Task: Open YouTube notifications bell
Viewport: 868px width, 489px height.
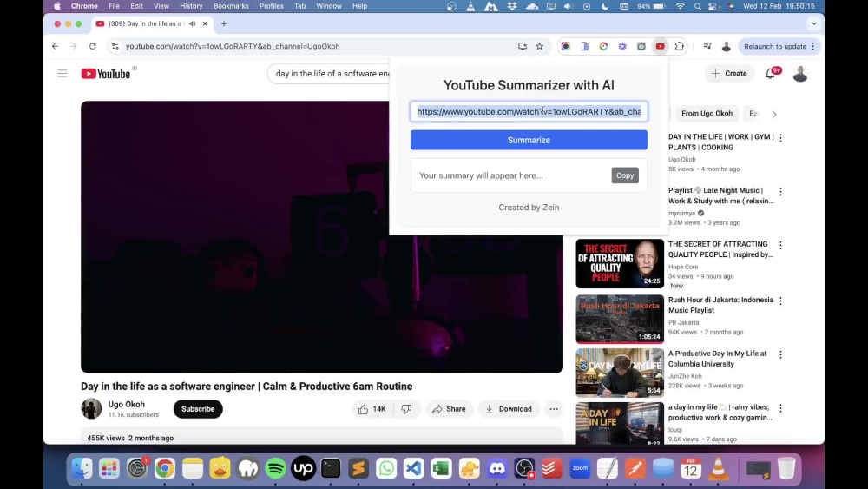Action: click(x=770, y=74)
